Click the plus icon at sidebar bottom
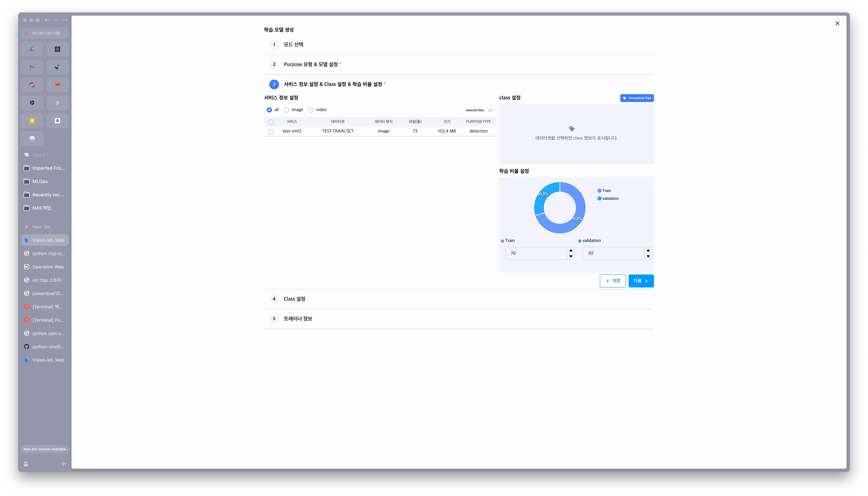 [63, 464]
